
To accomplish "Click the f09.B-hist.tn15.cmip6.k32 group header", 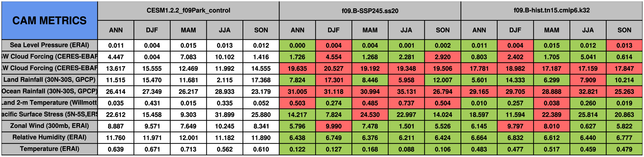I will [x=551, y=11].
